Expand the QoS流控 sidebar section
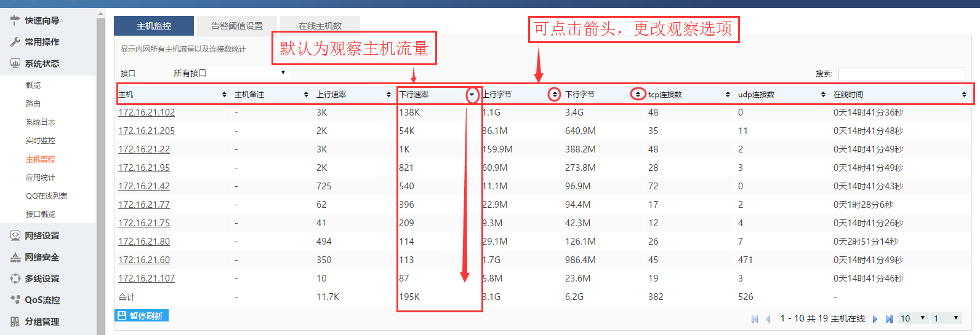The image size is (980, 335). pyautogui.click(x=42, y=300)
